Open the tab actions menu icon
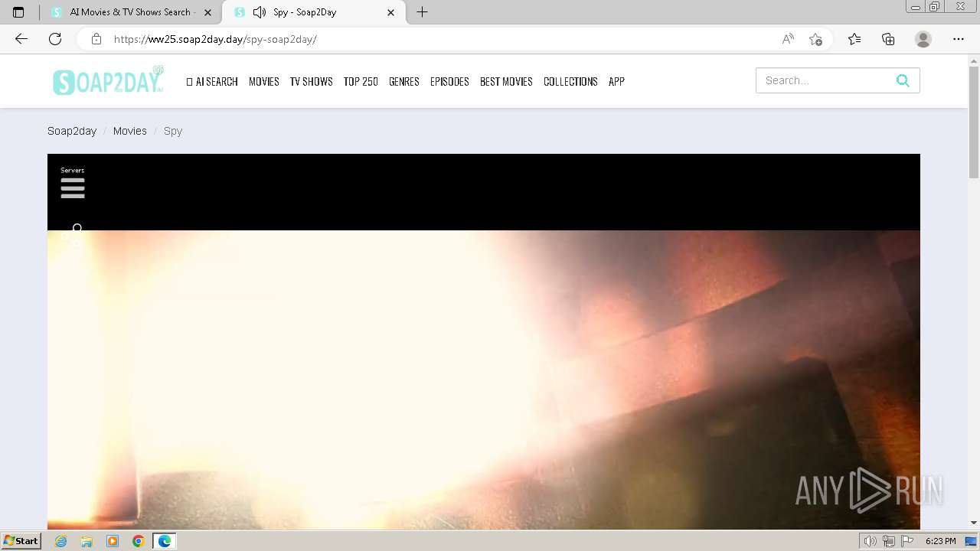This screenshot has width=980, height=551. pos(18,12)
